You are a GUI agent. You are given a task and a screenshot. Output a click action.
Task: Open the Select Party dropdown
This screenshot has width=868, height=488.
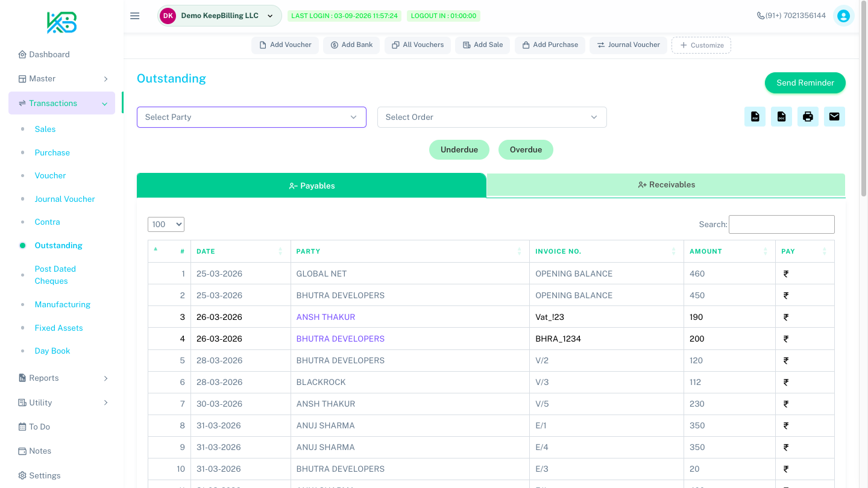tap(251, 117)
